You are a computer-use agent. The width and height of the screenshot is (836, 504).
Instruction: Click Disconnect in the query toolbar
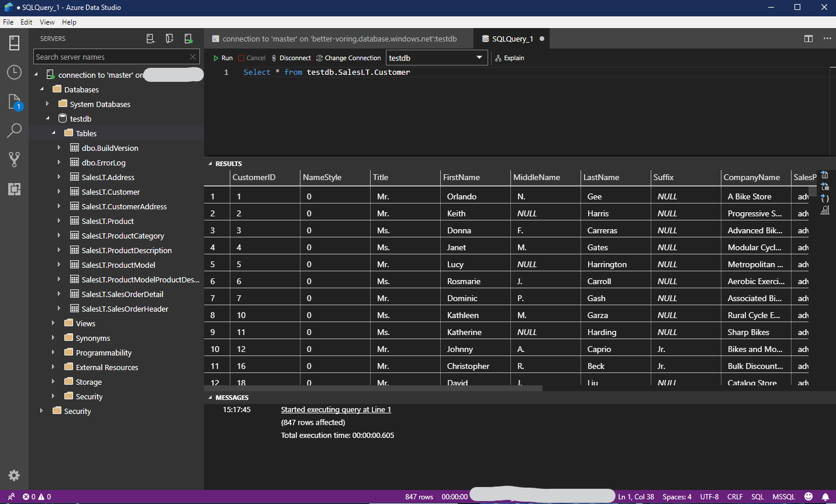click(291, 57)
